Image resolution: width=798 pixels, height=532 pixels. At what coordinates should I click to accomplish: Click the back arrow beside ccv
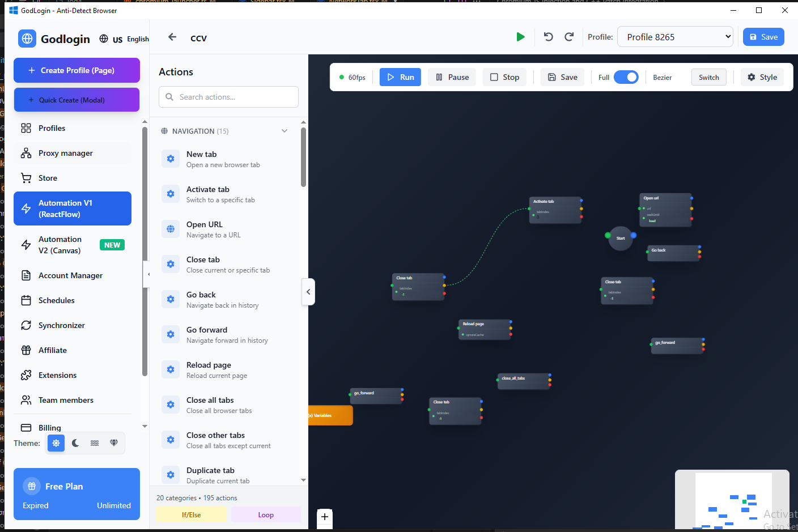[172, 37]
